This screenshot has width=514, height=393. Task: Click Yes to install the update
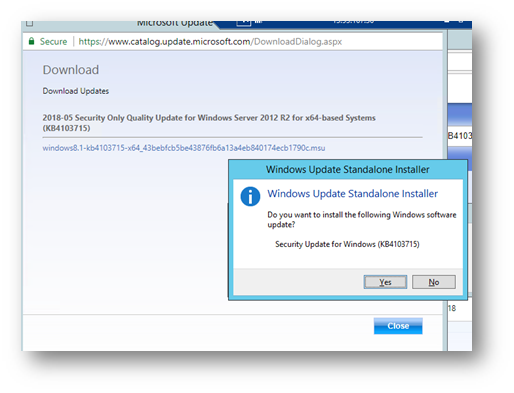[385, 282]
